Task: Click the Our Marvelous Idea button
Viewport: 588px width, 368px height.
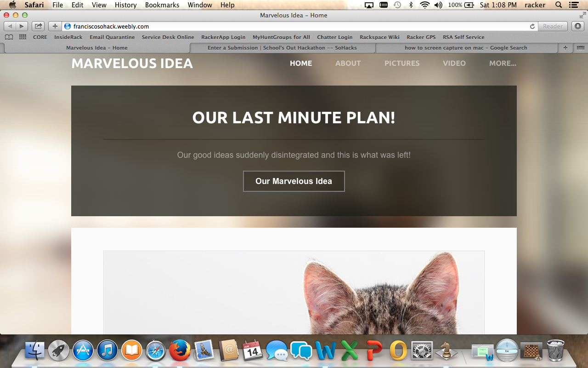Action: pyautogui.click(x=294, y=181)
